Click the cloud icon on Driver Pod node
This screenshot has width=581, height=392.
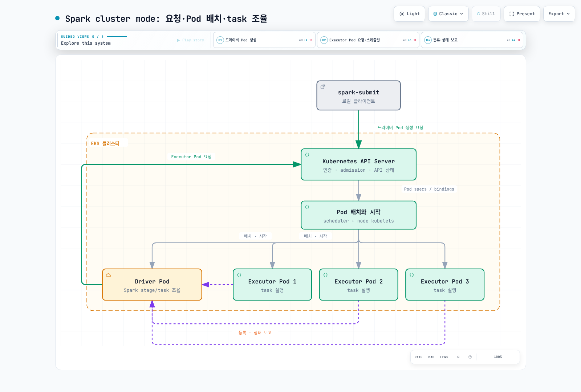(109, 275)
